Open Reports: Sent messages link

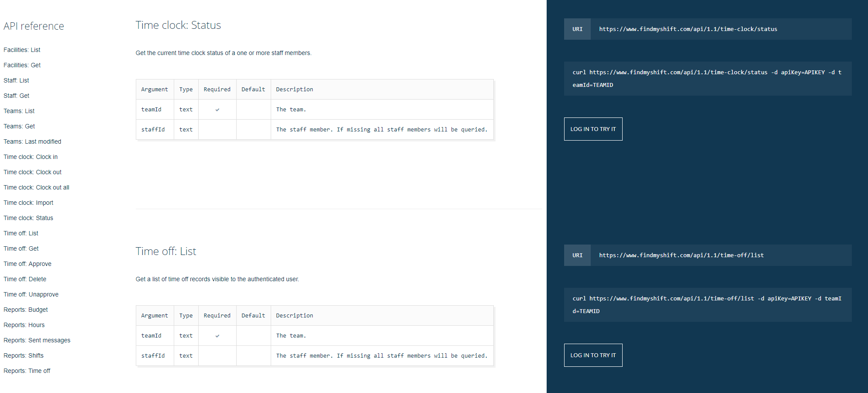point(37,340)
